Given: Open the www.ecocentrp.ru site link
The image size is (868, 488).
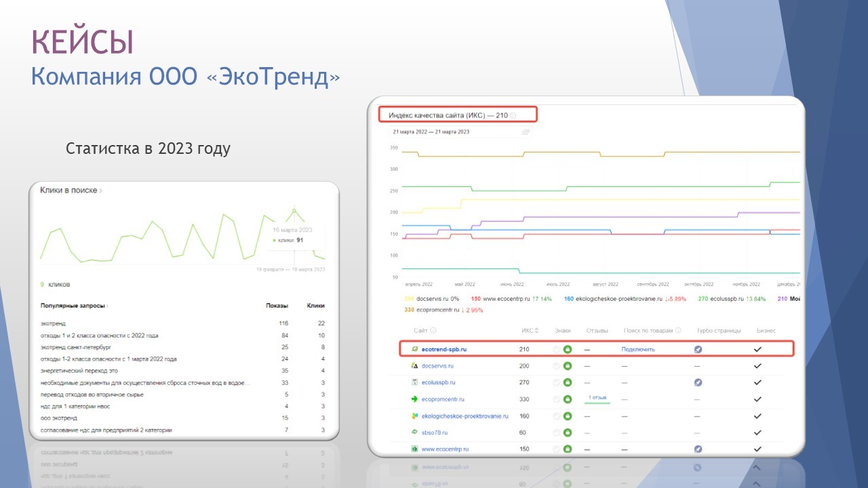Looking at the screenshot, I should tap(445, 449).
